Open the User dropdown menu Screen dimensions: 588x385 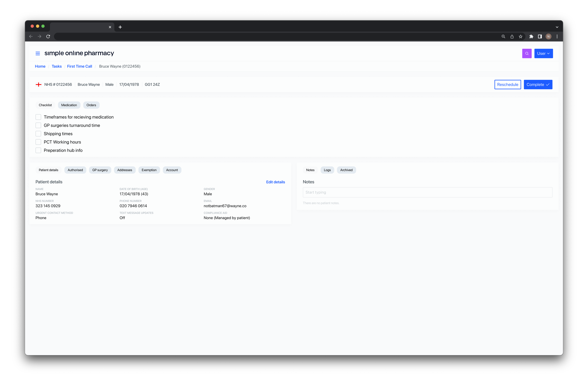point(543,53)
